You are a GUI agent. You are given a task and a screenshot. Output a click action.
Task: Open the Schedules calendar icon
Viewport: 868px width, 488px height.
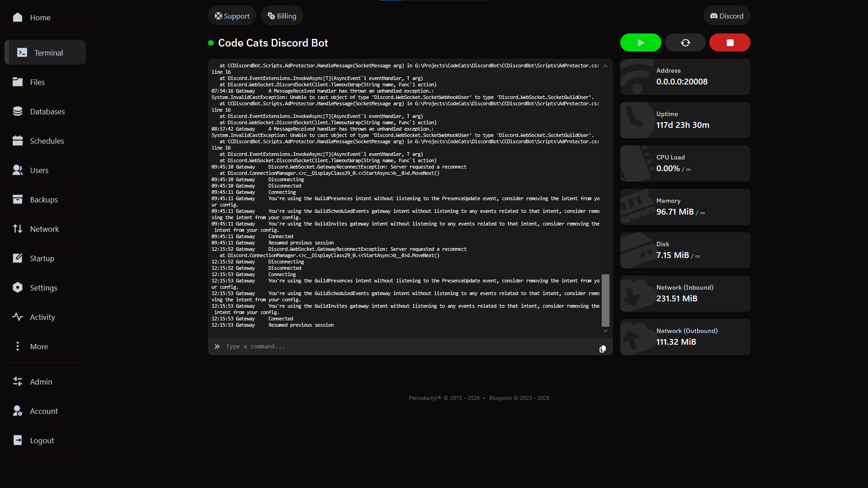(x=18, y=141)
